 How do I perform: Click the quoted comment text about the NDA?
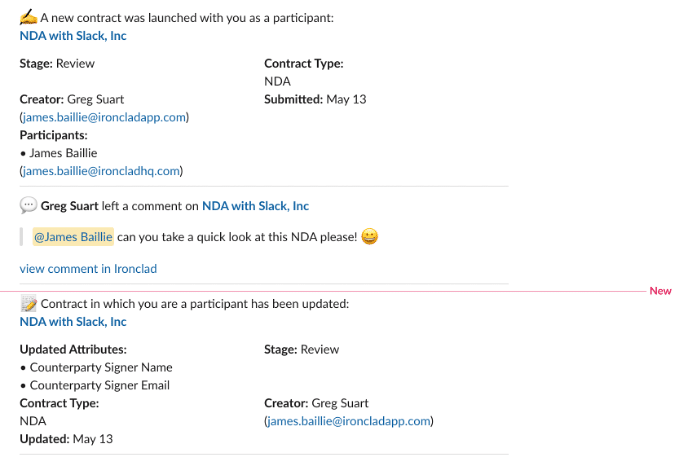point(237,237)
